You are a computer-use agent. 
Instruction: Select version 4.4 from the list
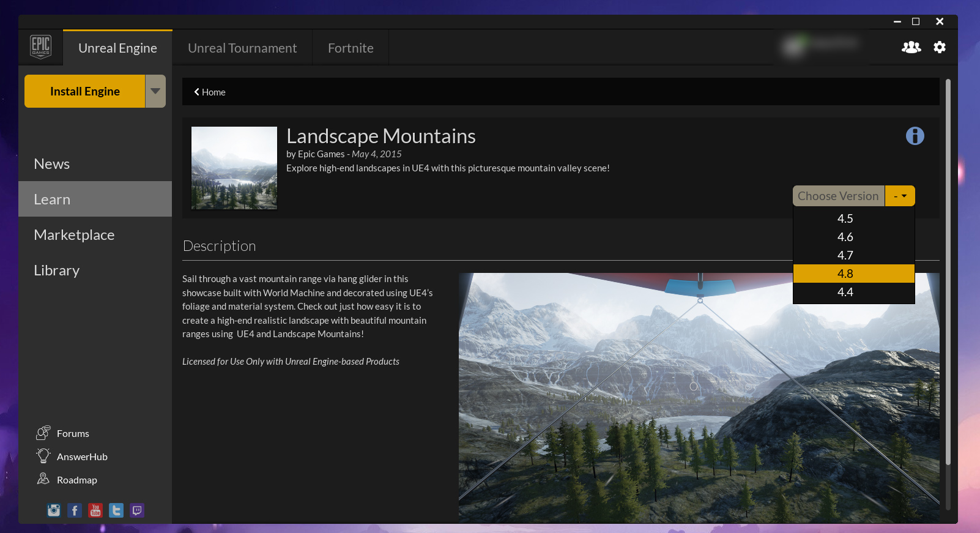pos(854,292)
